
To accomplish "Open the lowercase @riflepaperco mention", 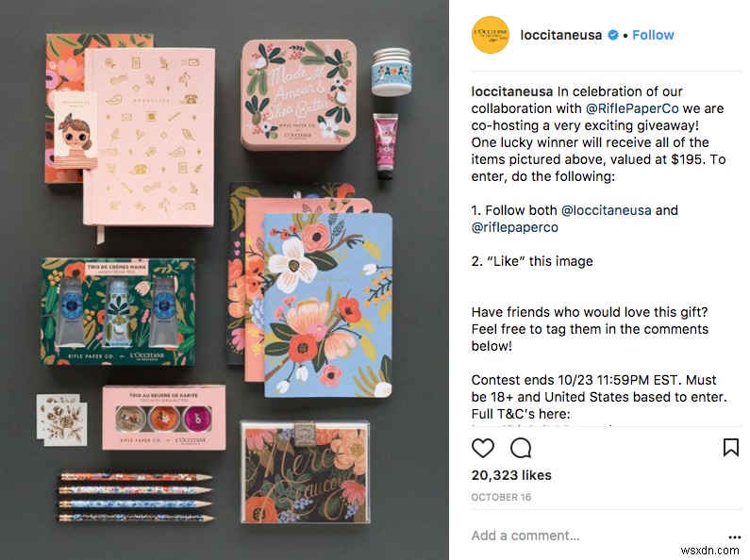I will pos(515,227).
